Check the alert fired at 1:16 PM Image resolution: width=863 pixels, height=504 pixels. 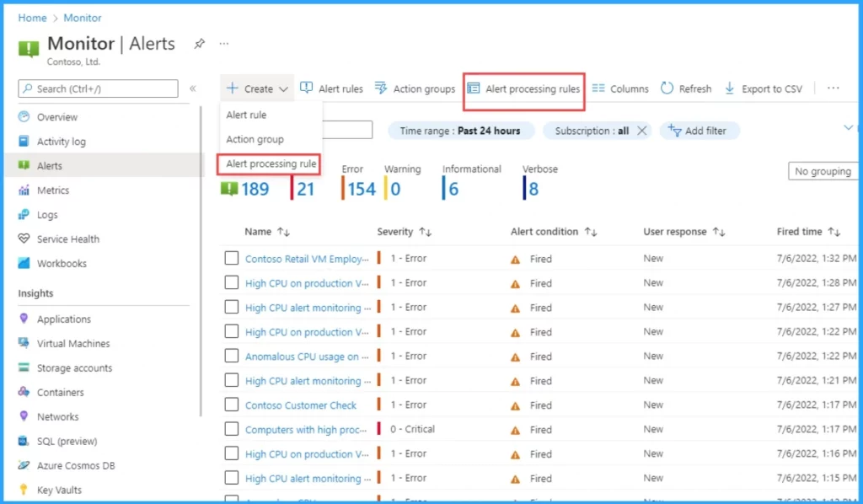tap(232, 453)
